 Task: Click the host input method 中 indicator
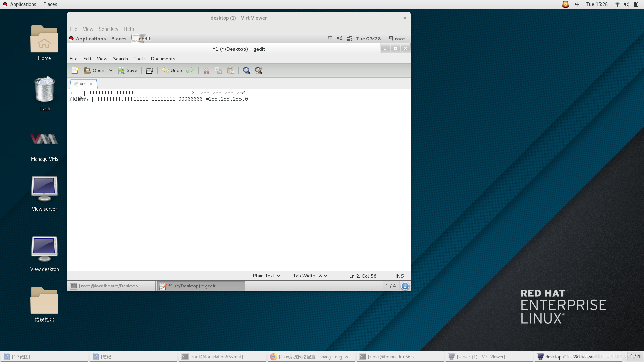click(577, 4)
